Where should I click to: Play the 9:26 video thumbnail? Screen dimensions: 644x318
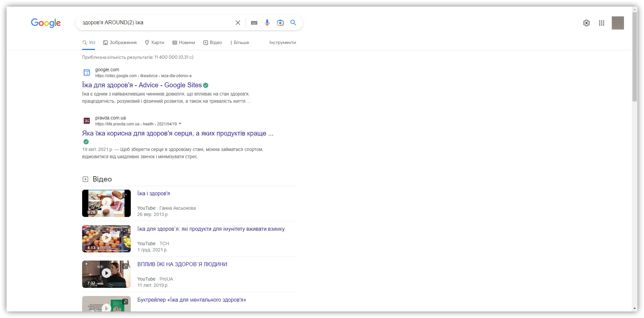(106, 203)
